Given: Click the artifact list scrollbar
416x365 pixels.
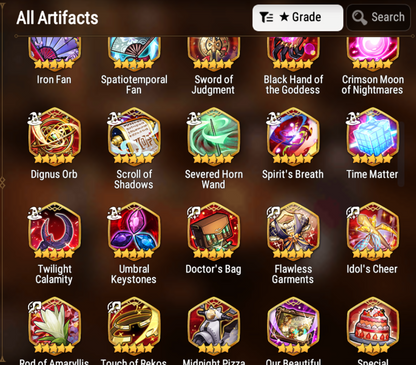Looking at the screenshot, I should pos(402,153).
